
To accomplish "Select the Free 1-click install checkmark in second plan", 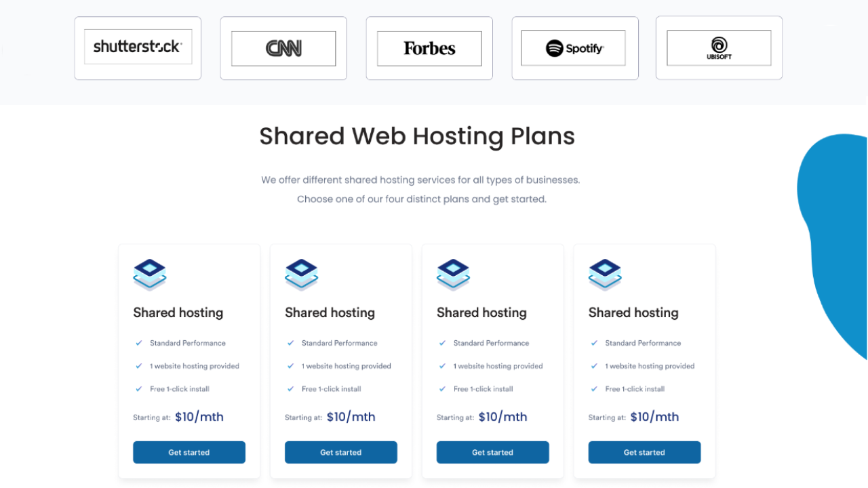I will 291,389.
